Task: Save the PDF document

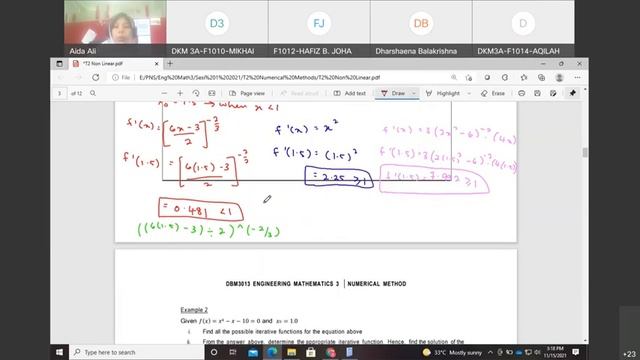Action: coord(537,93)
